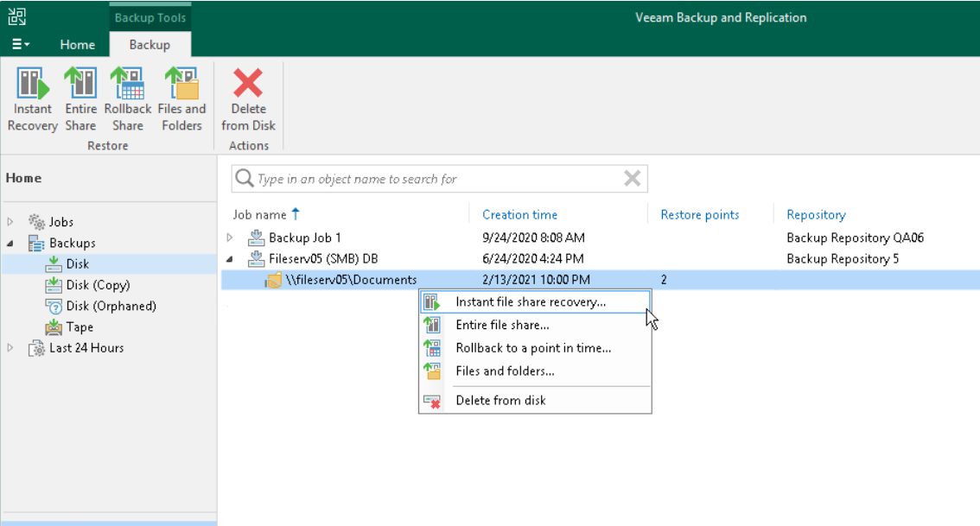Select the Backup Job 1 row name

pos(305,238)
